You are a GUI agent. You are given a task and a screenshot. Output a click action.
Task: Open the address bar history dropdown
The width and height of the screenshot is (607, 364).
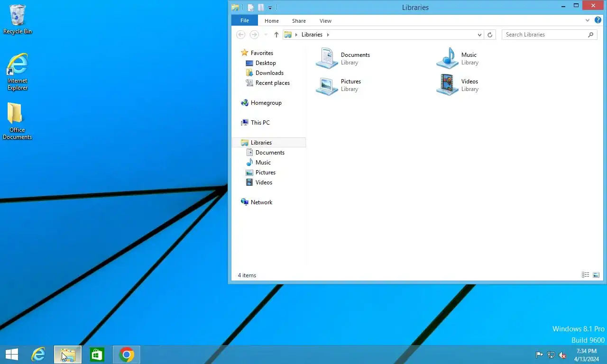click(x=479, y=35)
